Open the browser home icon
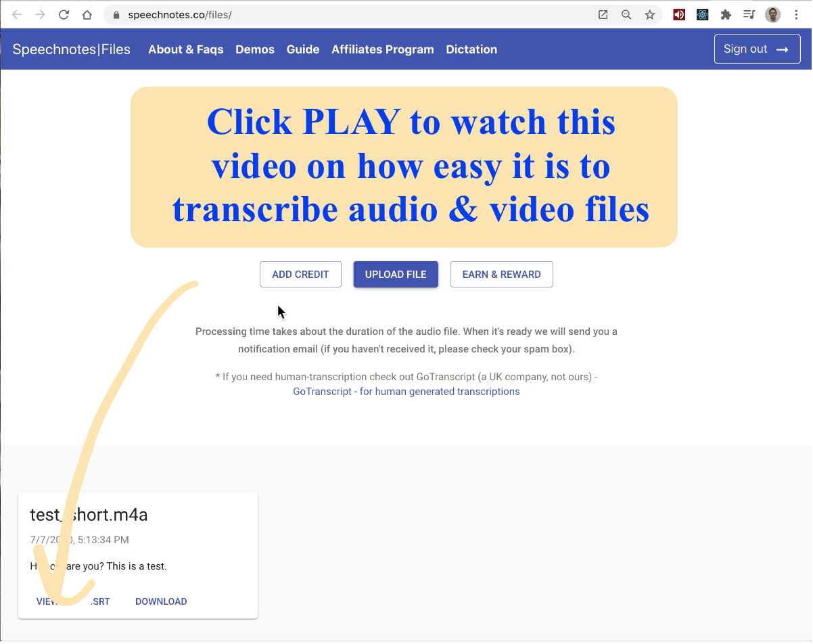The width and height of the screenshot is (813, 644). [87, 14]
